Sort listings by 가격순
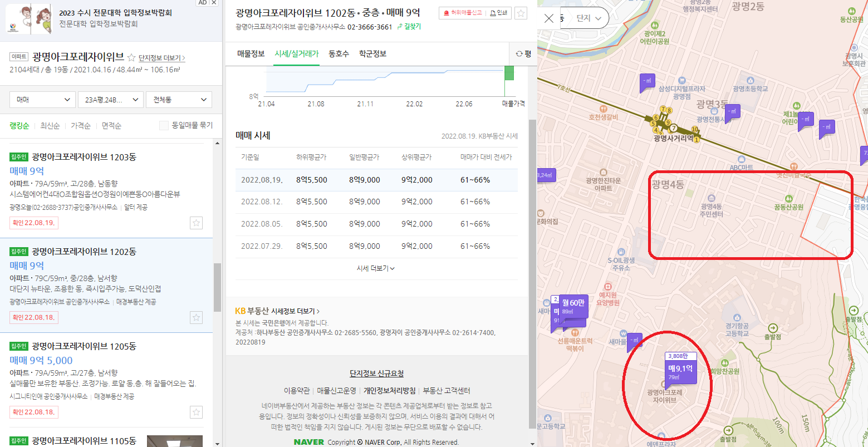Image resolution: width=868 pixels, height=447 pixels. pyautogui.click(x=81, y=125)
